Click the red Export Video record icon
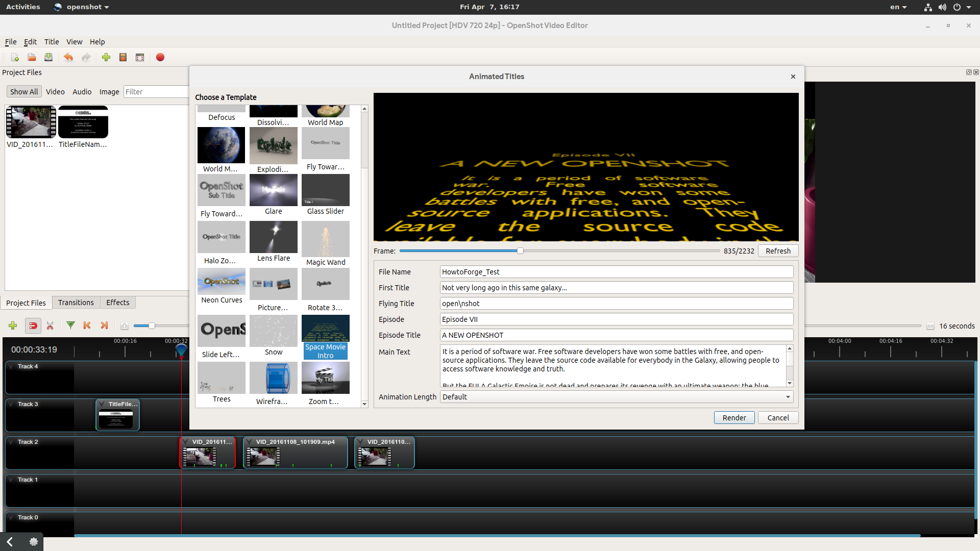This screenshot has height=551, width=980. pos(160,57)
